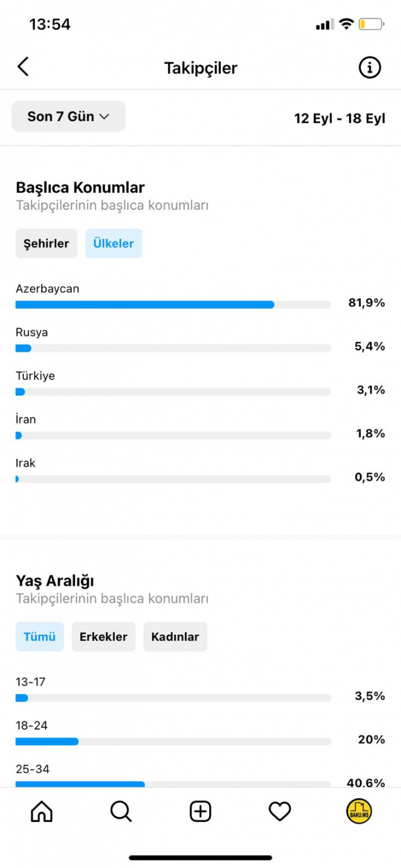This screenshot has width=401, height=868.
Task: Show Kadınlar age range
Action: [x=175, y=636]
